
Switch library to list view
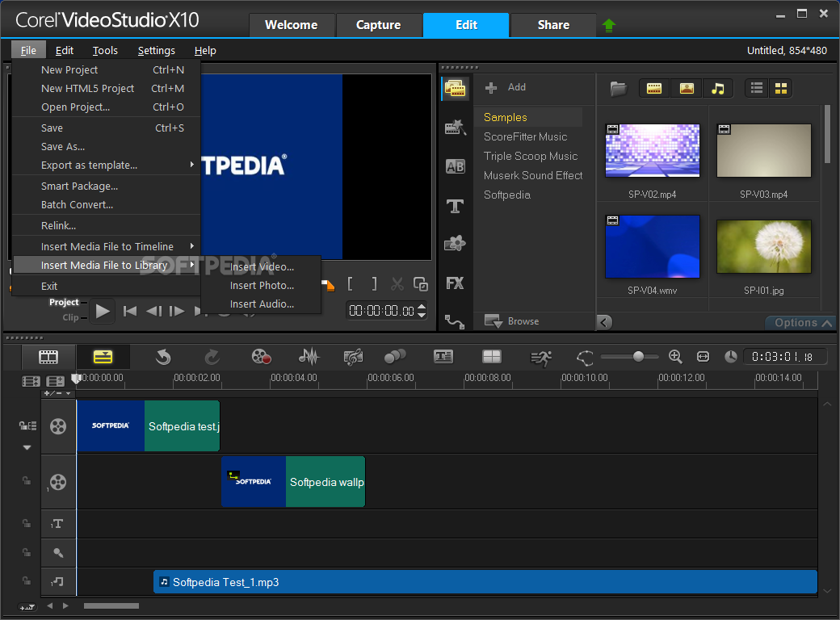[x=757, y=88]
